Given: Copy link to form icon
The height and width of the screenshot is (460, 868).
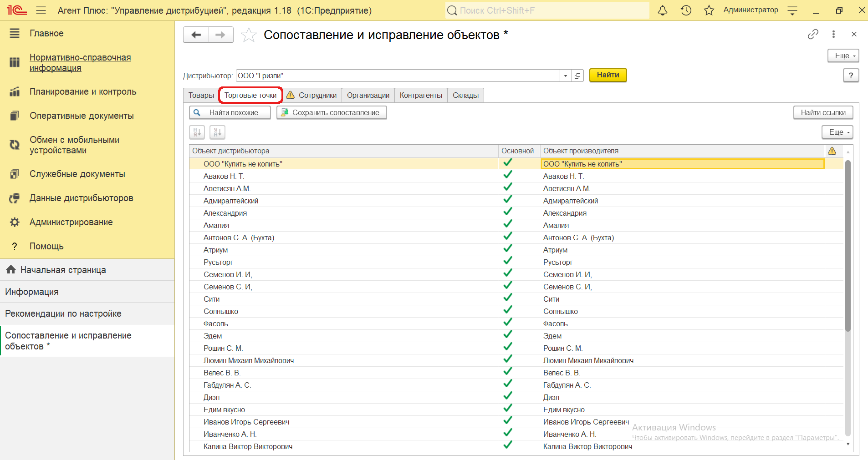Looking at the screenshot, I should coord(813,34).
